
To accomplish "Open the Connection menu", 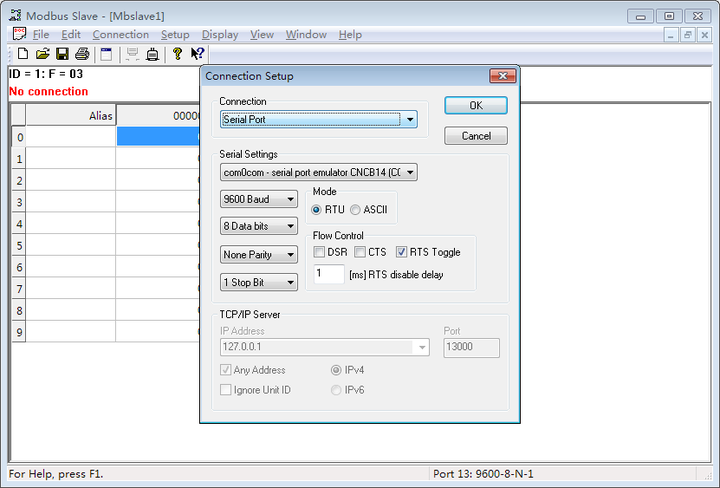I will 121,35.
